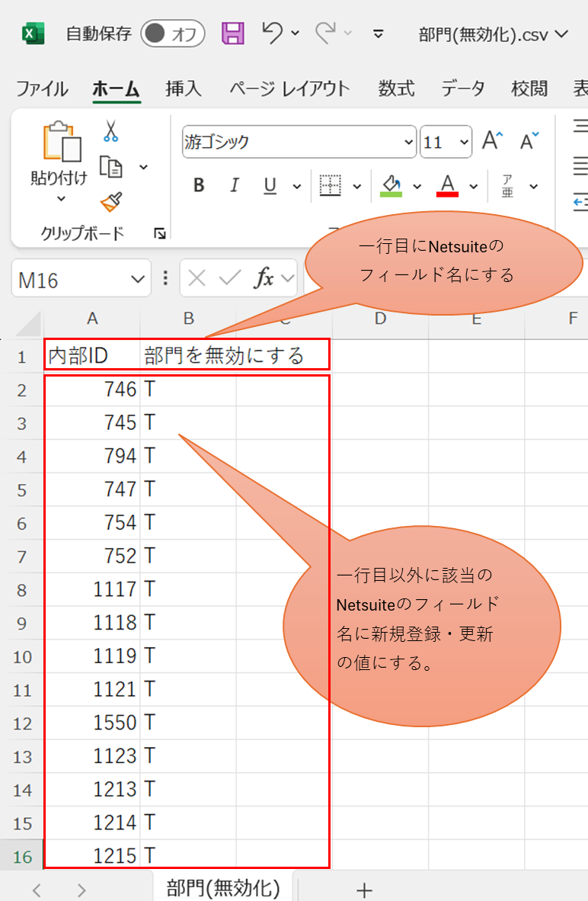588x901 pixels.
Task: Decrease font size with the smaller A icon
Action: [x=529, y=141]
